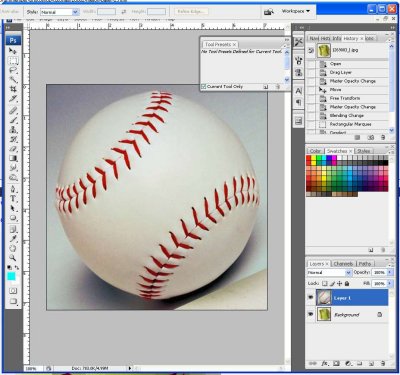Hide Layer 1 using its eye icon
The width and height of the screenshot is (400, 375).
coord(310,297)
